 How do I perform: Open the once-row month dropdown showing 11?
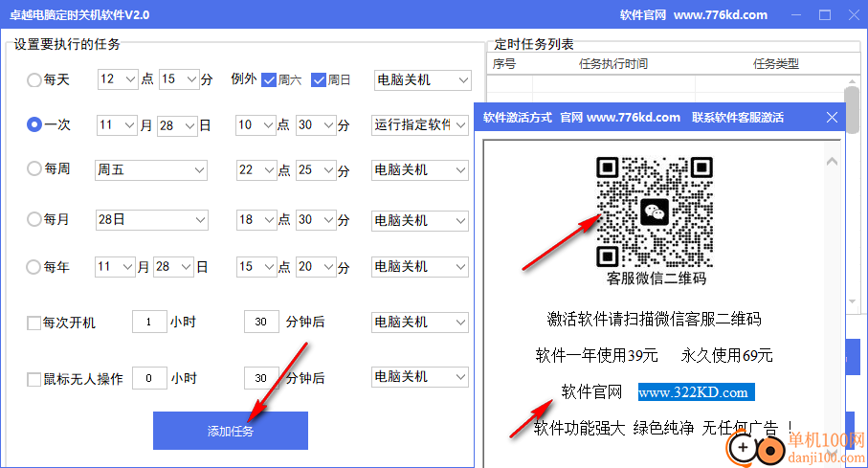116,125
